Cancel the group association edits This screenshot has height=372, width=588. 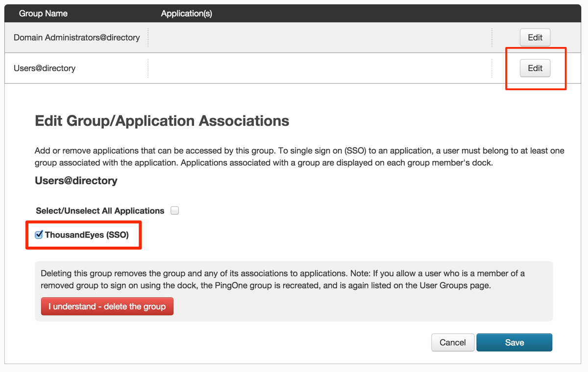point(452,343)
